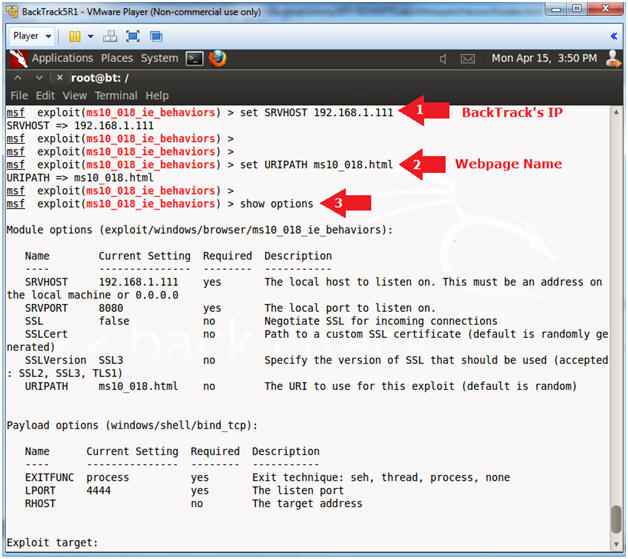
Task: Click the SRVPORT value 8080
Action: [x=111, y=308]
